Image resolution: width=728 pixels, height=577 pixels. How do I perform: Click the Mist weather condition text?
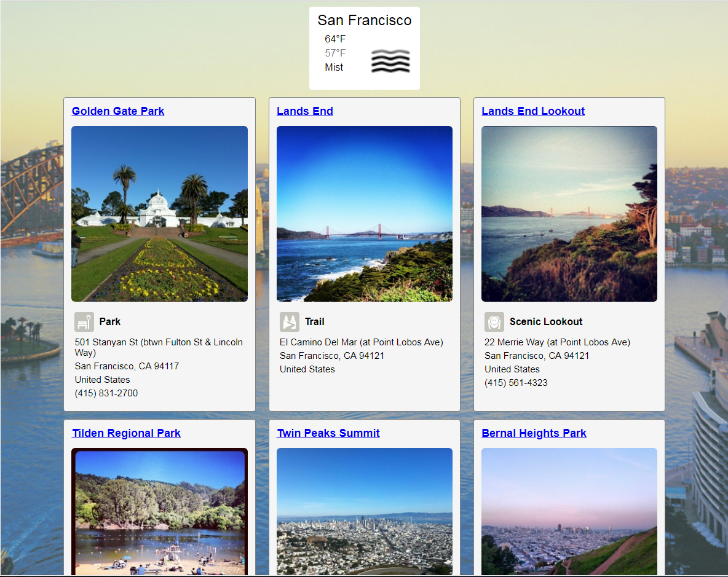tap(334, 67)
